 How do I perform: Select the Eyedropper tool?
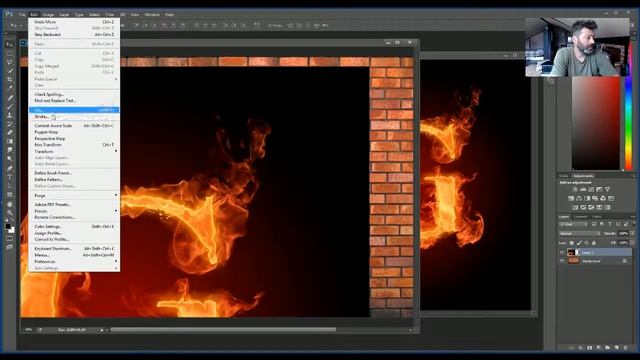pos(9,88)
